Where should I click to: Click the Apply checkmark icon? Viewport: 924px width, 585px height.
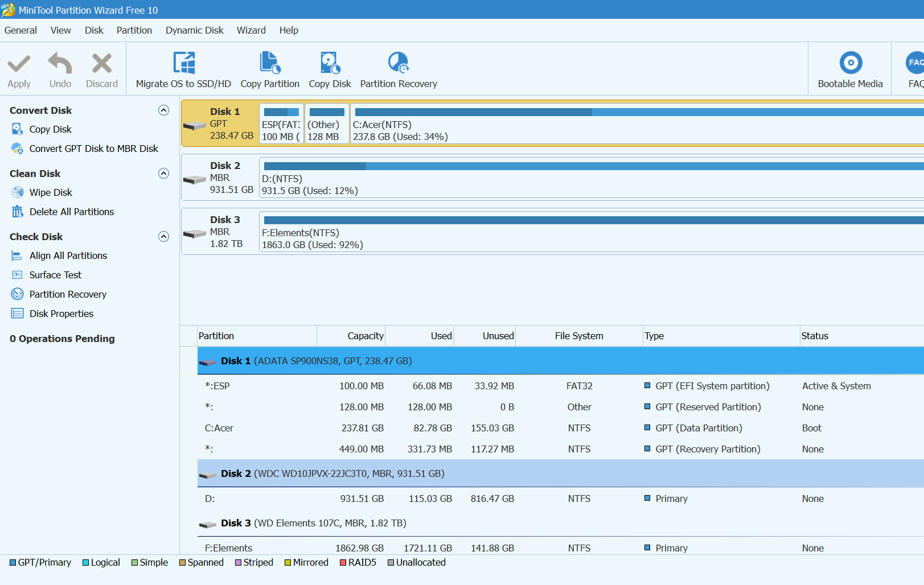click(x=19, y=64)
